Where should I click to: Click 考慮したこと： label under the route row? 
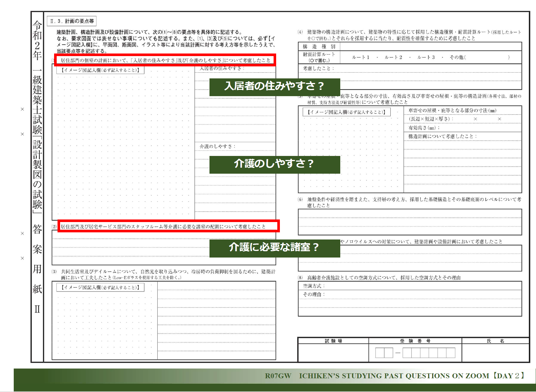319,68
